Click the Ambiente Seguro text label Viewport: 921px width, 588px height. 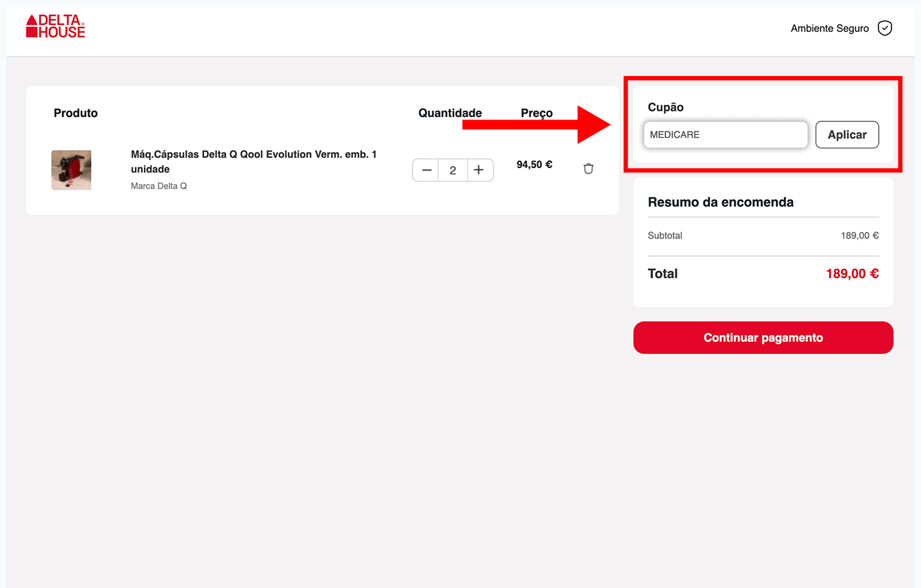click(x=830, y=28)
